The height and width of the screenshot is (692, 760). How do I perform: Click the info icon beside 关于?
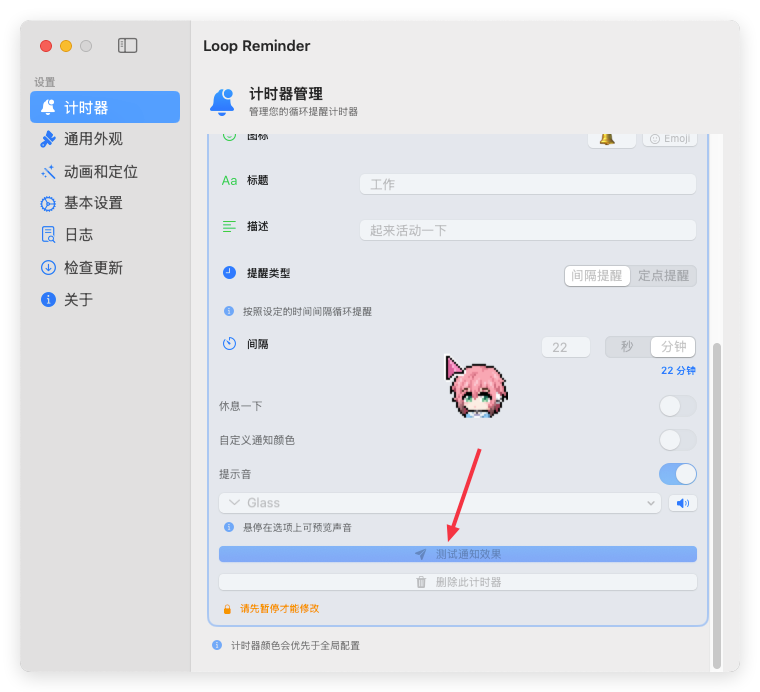point(48,299)
